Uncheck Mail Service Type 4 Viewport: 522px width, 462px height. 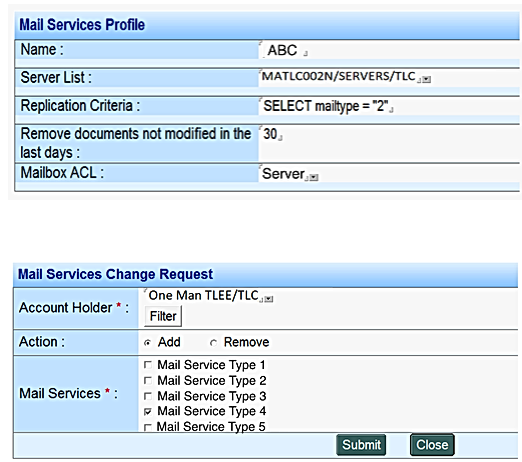click(148, 411)
